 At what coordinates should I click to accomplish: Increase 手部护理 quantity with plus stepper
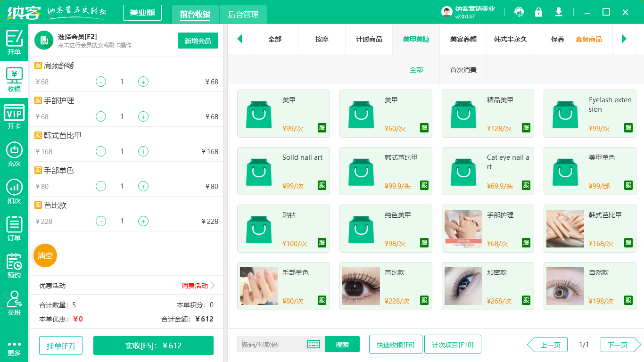click(x=143, y=116)
